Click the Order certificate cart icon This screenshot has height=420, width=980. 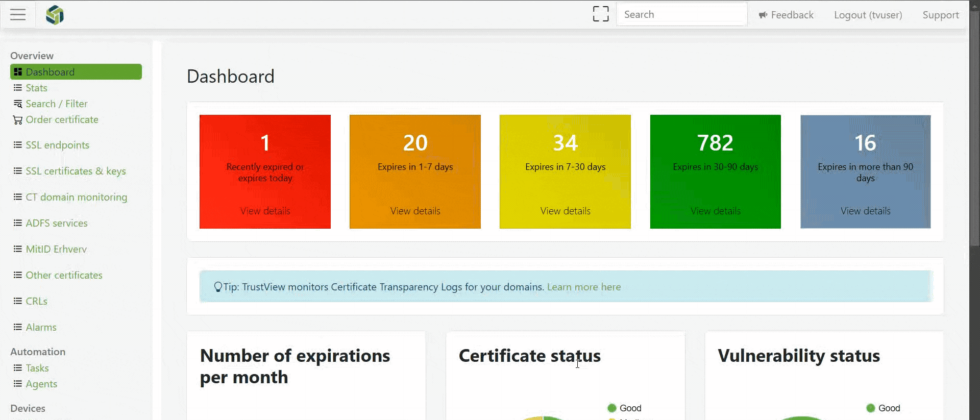[x=18, y=120]
